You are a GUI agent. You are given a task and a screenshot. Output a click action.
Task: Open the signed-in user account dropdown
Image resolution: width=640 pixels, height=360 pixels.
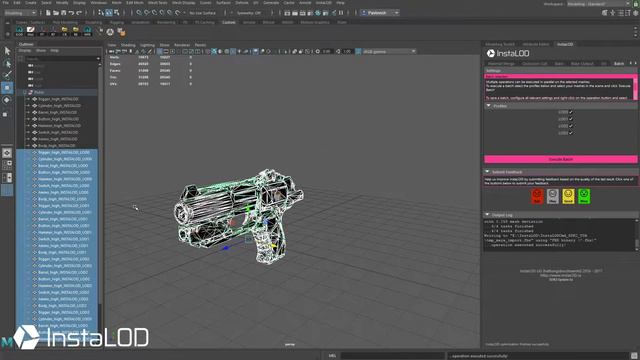pyautogui.click(x=380, y=13)
